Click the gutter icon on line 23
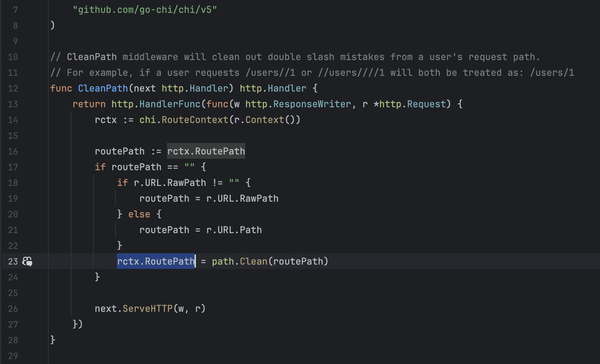The image size is (600, 364). pos(28,261)
